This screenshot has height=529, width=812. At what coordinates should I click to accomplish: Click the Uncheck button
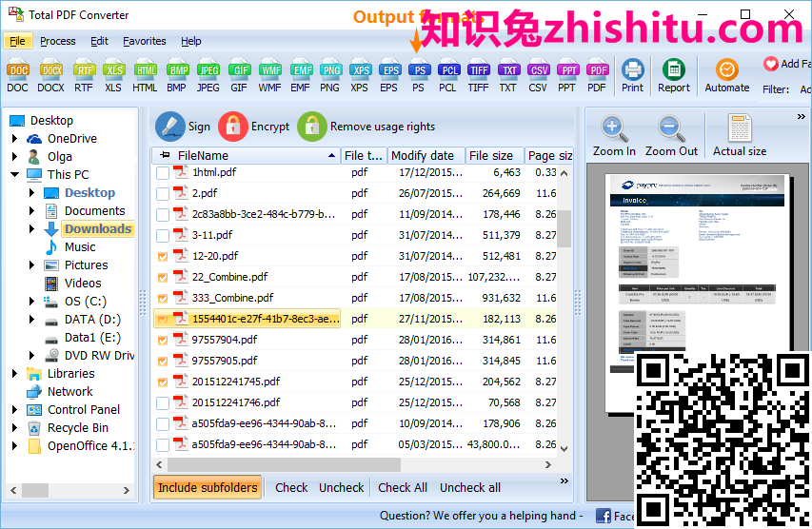pyautogui.click(x=341, y=487)
